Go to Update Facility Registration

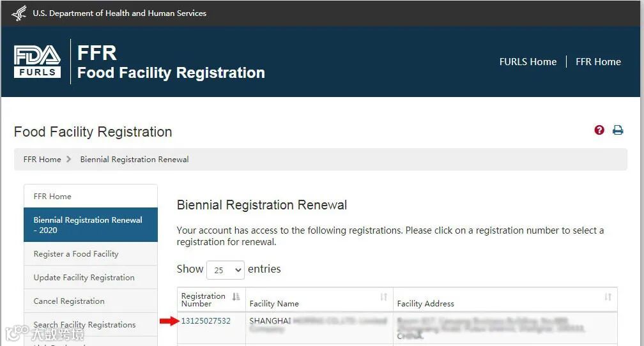tap(84, 278)
